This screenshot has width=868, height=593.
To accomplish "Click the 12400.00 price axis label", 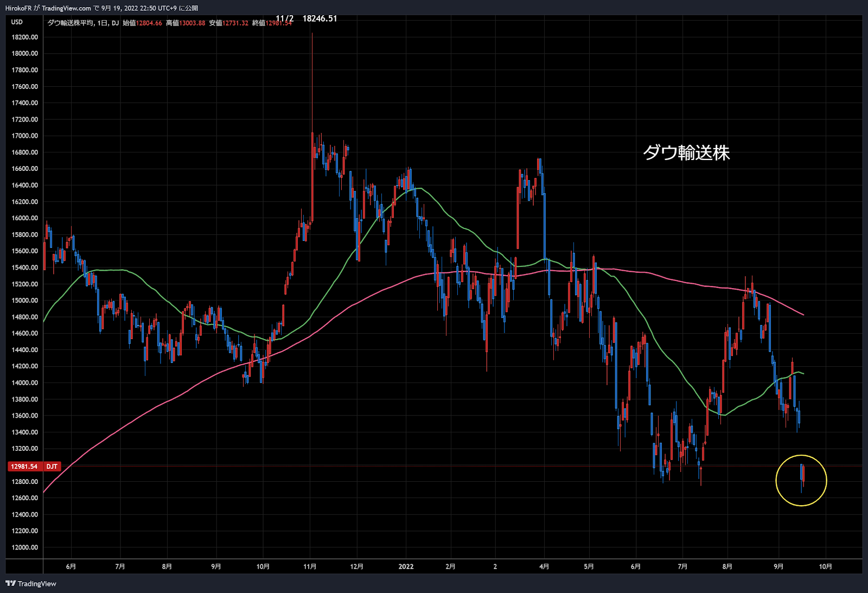I will (25, 515).
